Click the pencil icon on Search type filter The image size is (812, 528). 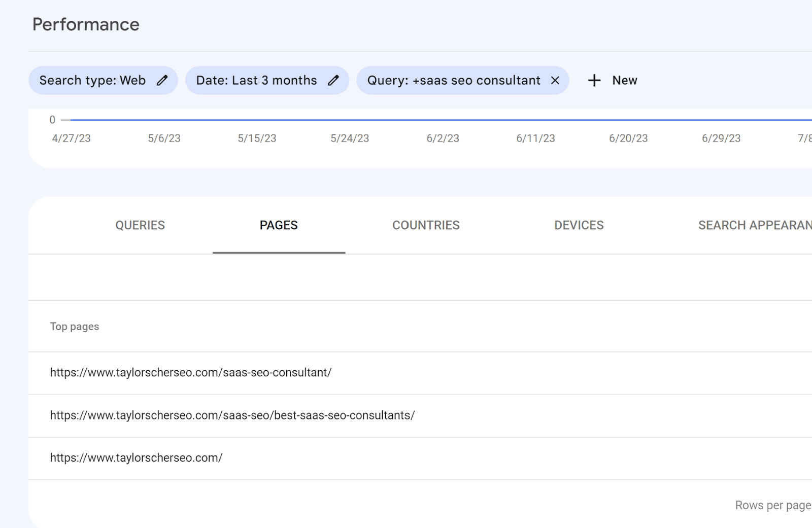click(162, 81)
